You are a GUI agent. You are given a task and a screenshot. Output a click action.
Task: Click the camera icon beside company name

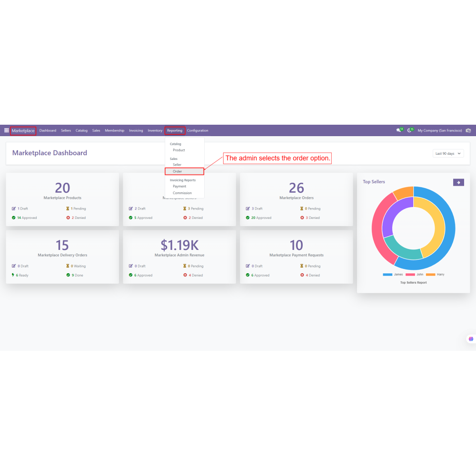coord(468,130)
